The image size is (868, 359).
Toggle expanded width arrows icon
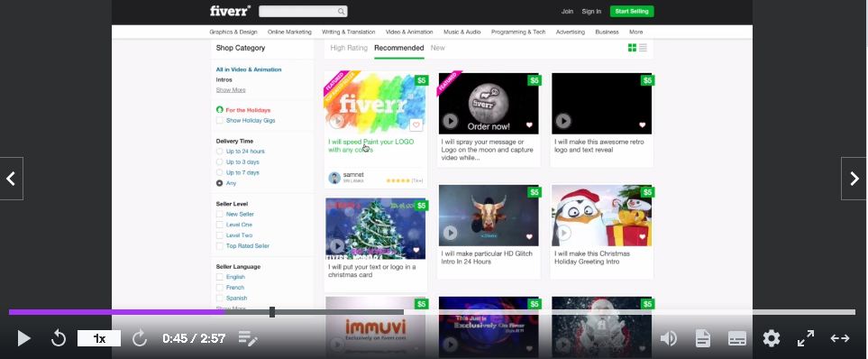click(840, 338)
